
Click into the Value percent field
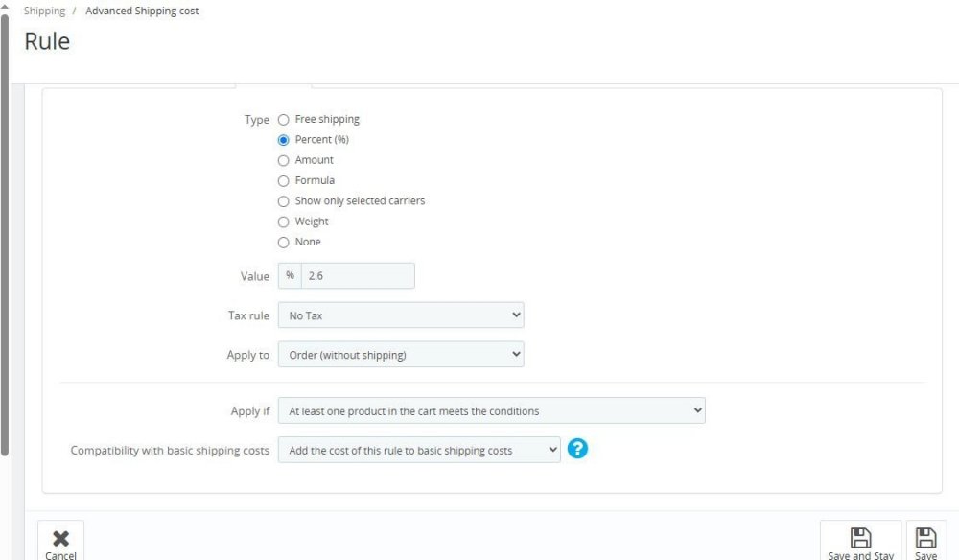click(x=357, y=276)
